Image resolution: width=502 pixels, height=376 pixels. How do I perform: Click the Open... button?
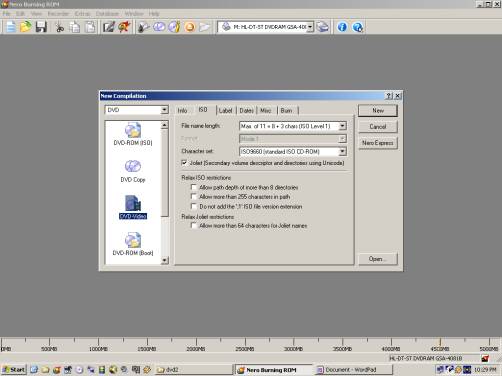point(378,259)
